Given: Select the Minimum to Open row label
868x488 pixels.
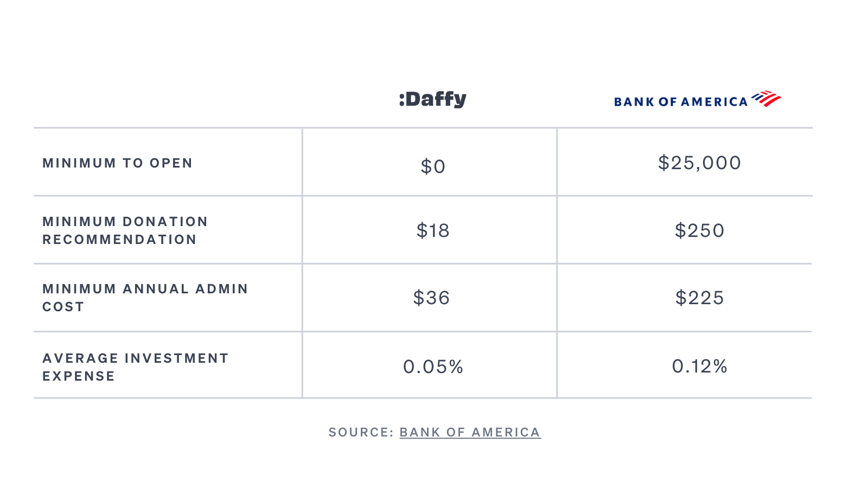Looking at the screenshot, I should pyautogui.click(x=118, y=163).
